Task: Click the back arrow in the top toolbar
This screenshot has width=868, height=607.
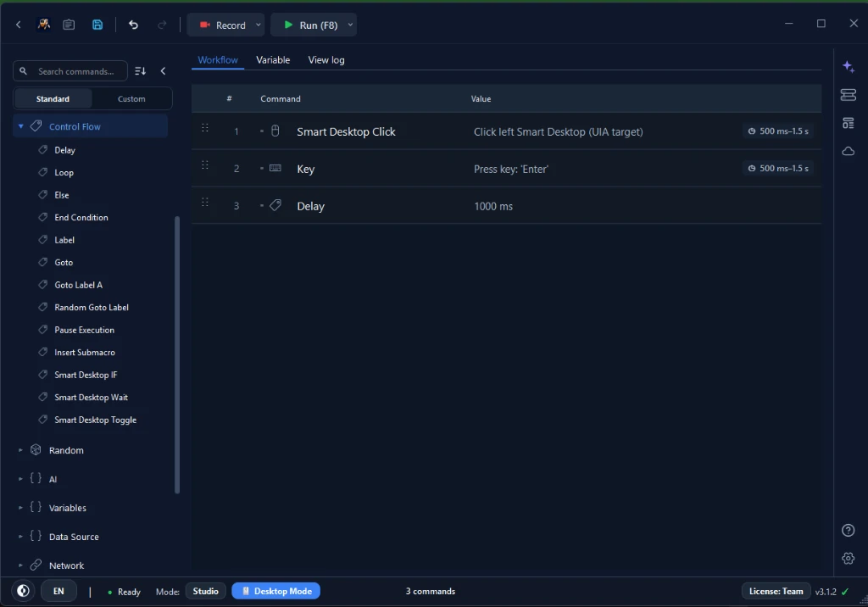Action: click(x=19, y=25)
